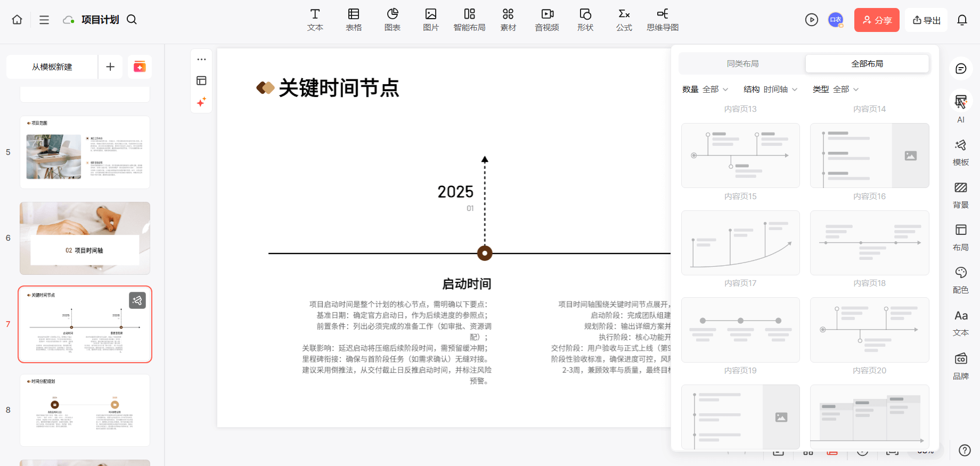Open the 配色 color scheme panel
The height and width of the screenshot is (466, 980).
pos(961,280)
